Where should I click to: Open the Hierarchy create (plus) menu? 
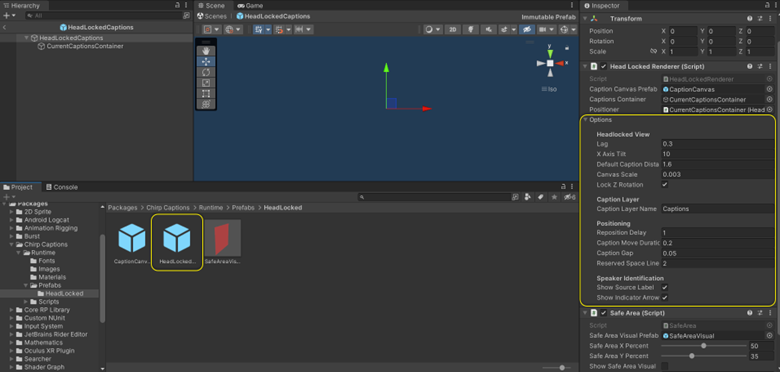(9, 16)
